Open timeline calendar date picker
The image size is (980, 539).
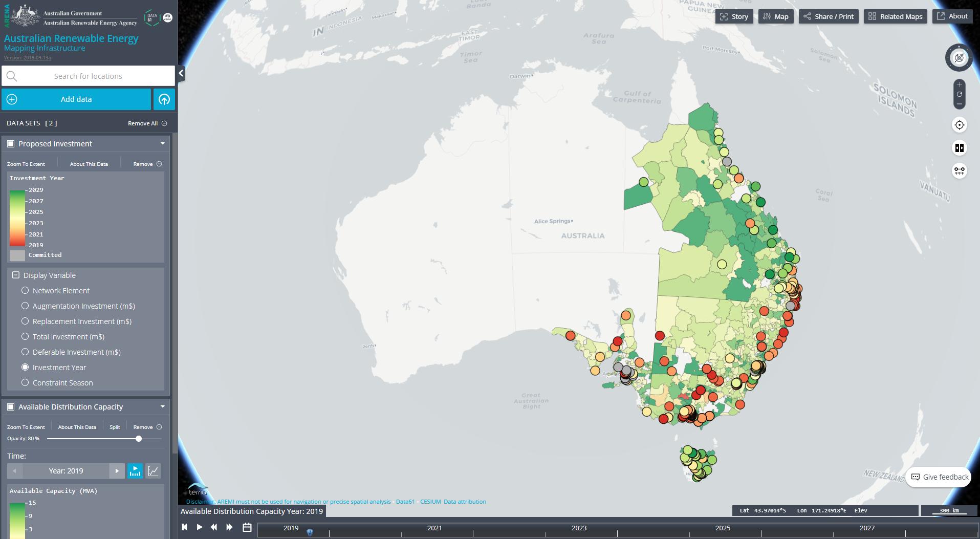coord(247,527)
